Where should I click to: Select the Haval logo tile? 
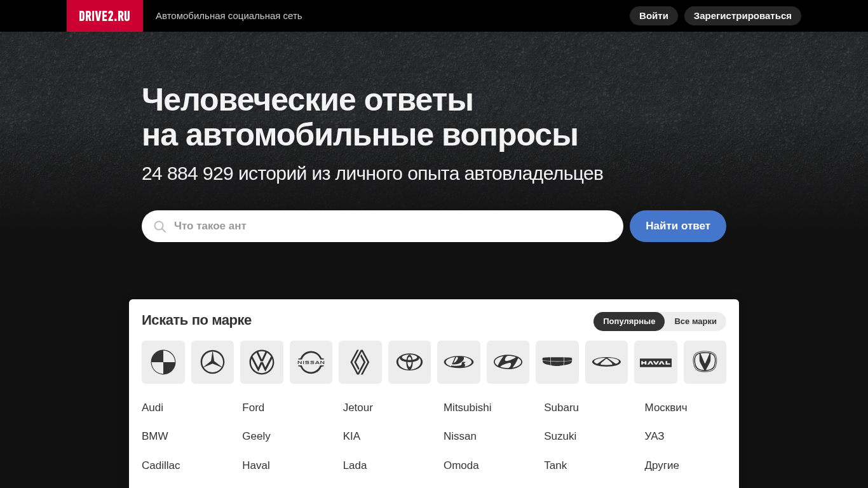point(656,362)
